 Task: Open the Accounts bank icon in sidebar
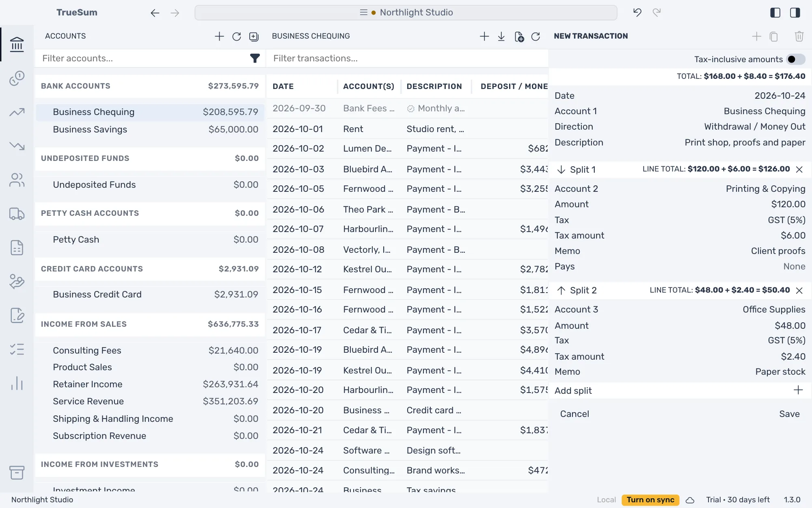point(17,44)
